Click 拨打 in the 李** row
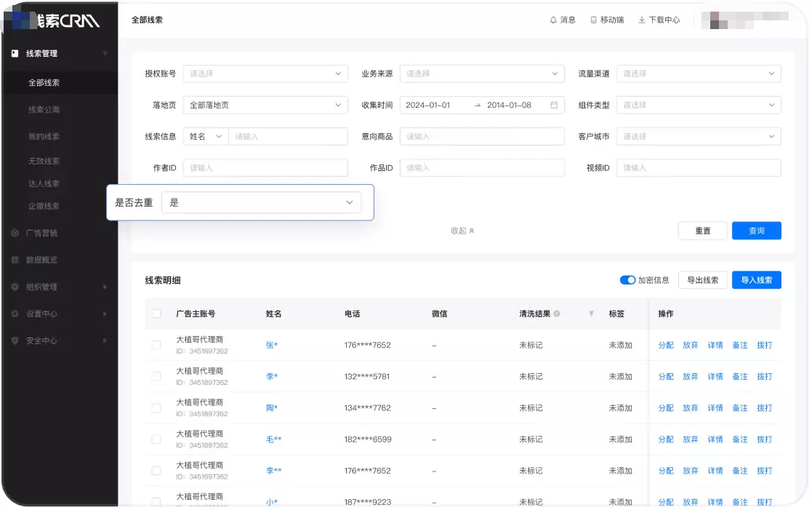This screenshot has height=510, width=812. [764, 471]
